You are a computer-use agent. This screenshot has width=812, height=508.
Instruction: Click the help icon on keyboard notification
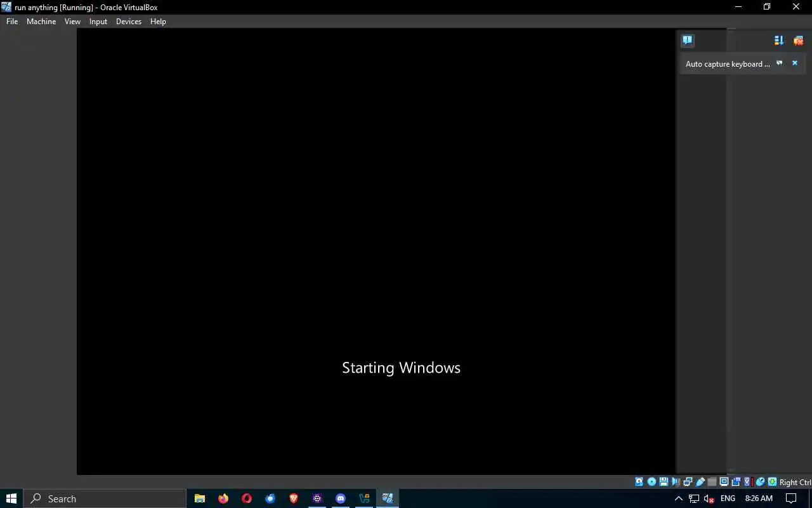coord(780,63)
